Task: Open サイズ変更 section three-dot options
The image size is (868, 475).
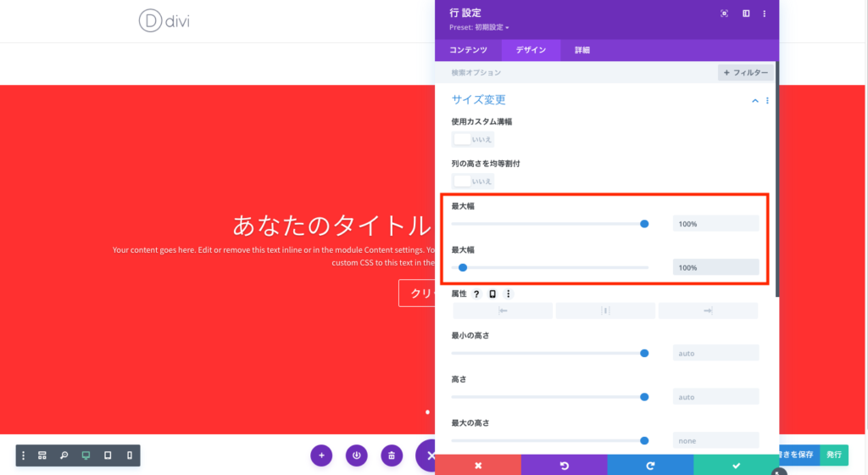Action: [767, 101]
